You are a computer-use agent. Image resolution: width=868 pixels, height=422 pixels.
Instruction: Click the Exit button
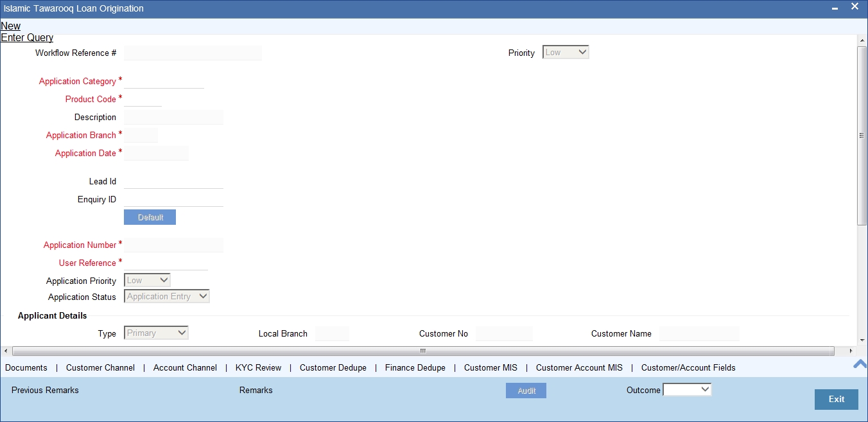[x=836, y=399]
